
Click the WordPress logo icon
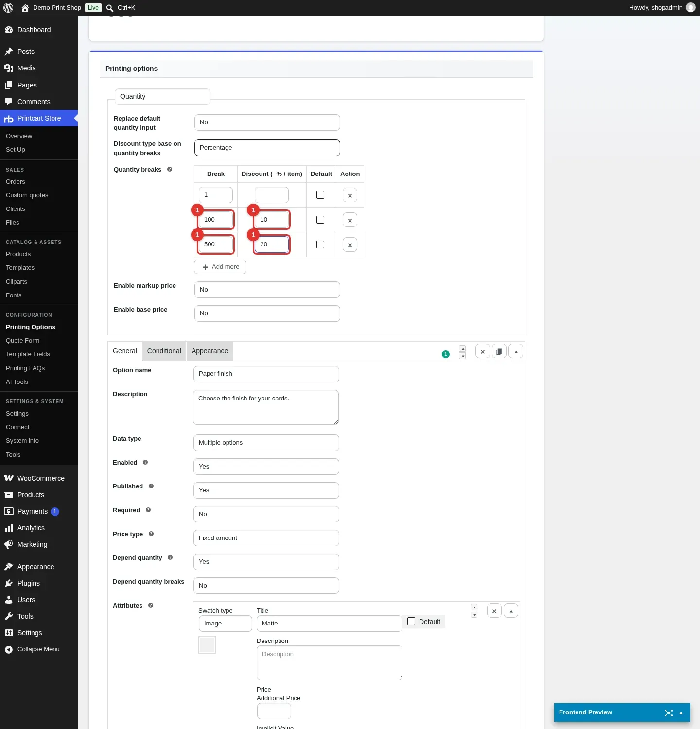tap(8, 8)
